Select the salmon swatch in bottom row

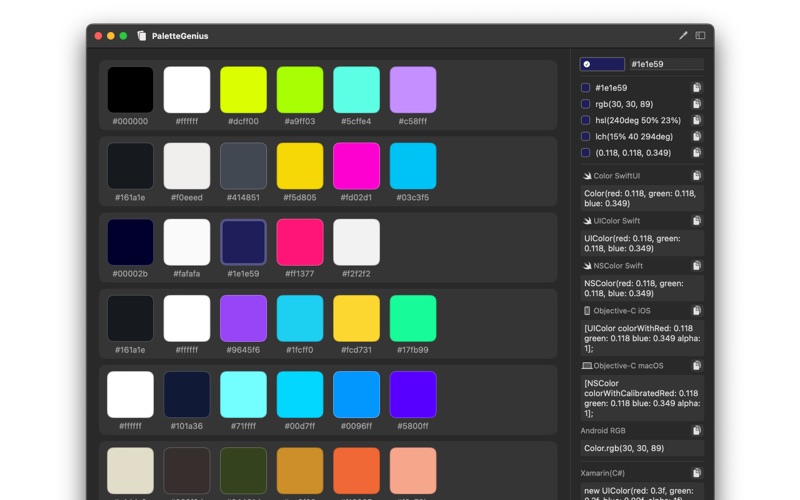pyautogui.click(x=413, y=470)
